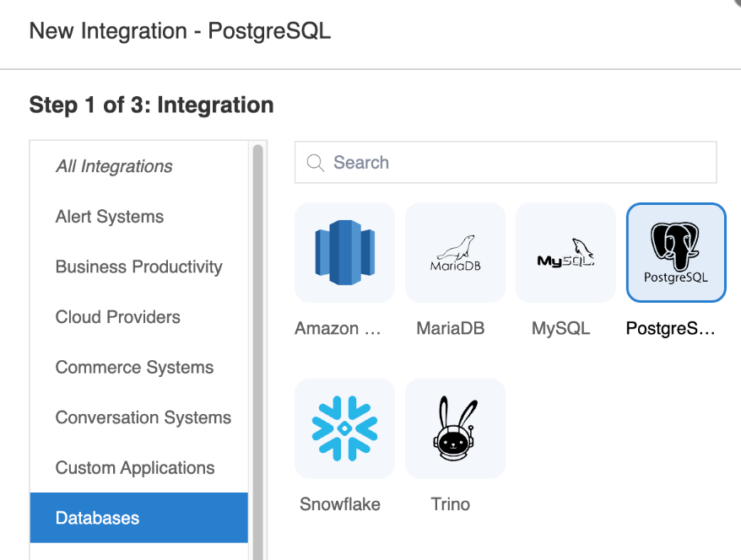View Conversation Systems integrations
The width and height of the screenshot is (741, 560).
point(139,417)
